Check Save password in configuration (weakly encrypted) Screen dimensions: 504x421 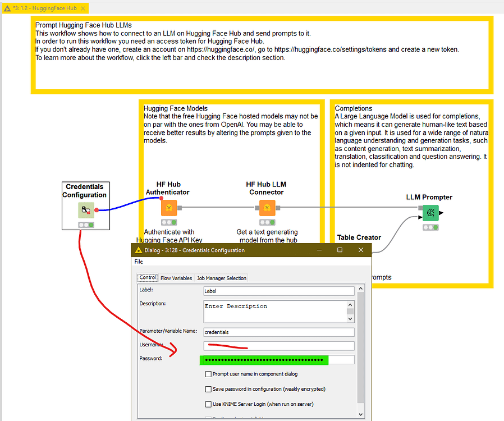click(208, 389)
